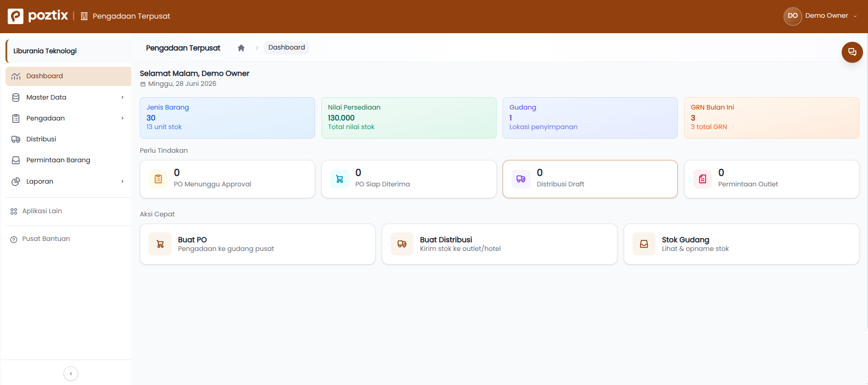Open the Distribusi Draft card
The width and height of the screenshot is (868, 385).
pyautogui.click(x=590, y=179)
